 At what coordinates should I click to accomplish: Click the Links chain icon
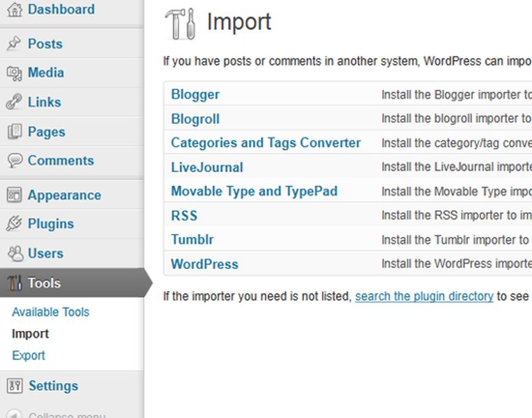click(14, 102)
